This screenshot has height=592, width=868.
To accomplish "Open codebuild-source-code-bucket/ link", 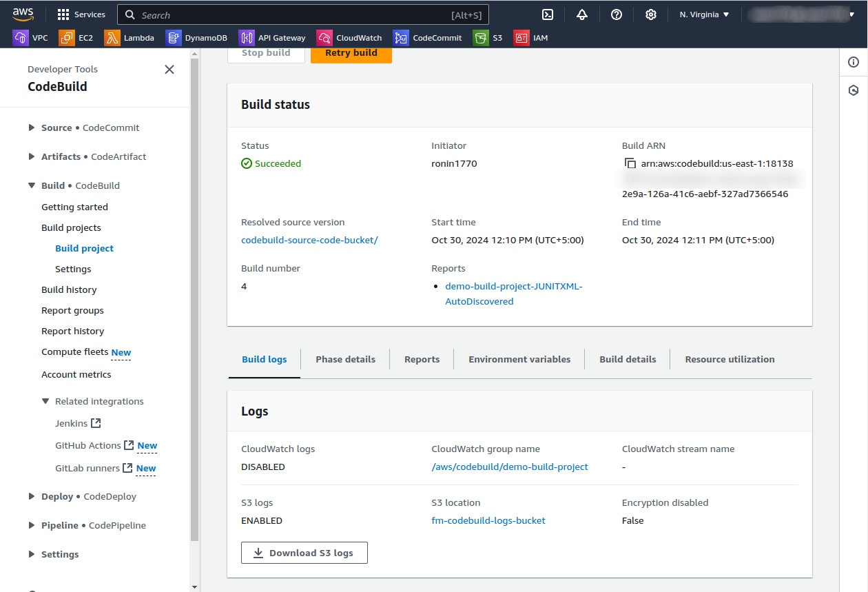I will click(309, 240).
